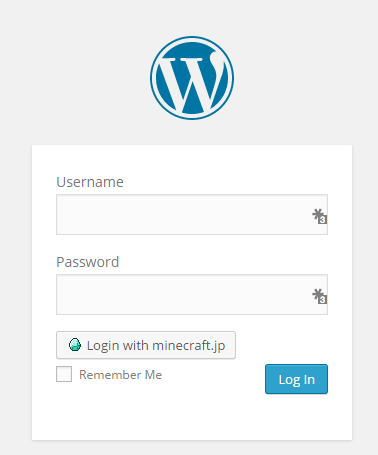This screenshot has height=455, width=378.
Task: Choose Login with minecraft.jp
Action: coord(146,345)
